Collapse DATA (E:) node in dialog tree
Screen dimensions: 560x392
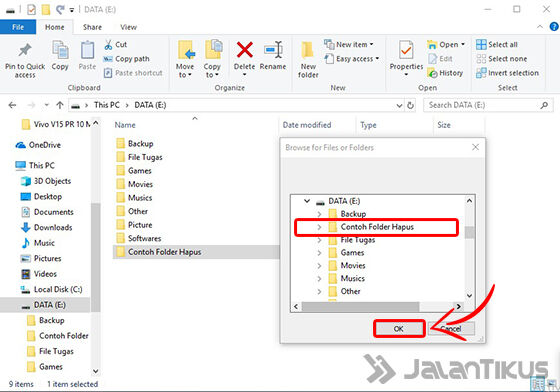306,201
